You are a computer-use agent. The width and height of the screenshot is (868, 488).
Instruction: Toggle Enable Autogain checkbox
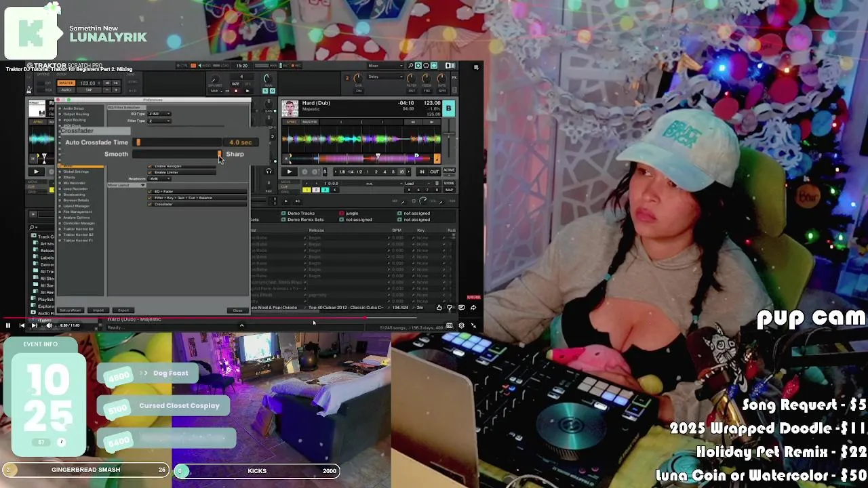[150, 166]
